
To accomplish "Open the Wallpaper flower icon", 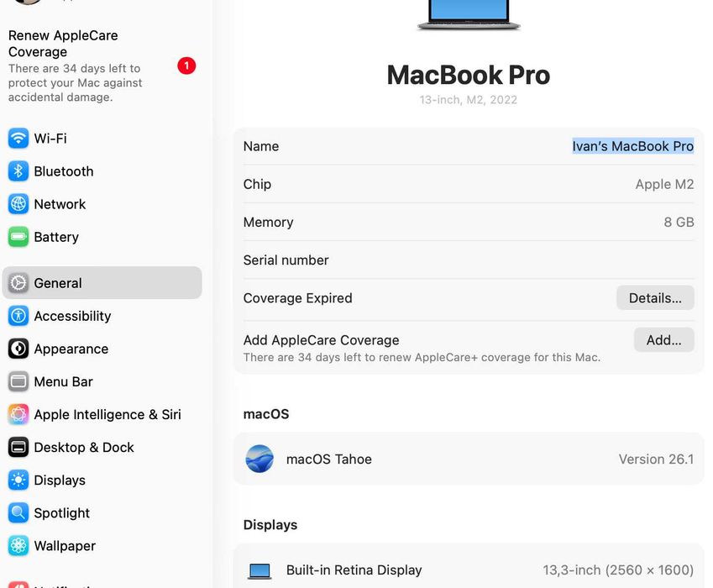I will click(x=18, y=546).
